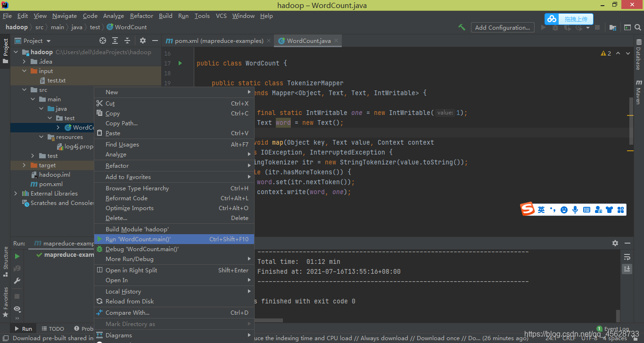This screenshot has width=644, height=343.
Task: Expand the target folder
Action: (x=25, y=165)
